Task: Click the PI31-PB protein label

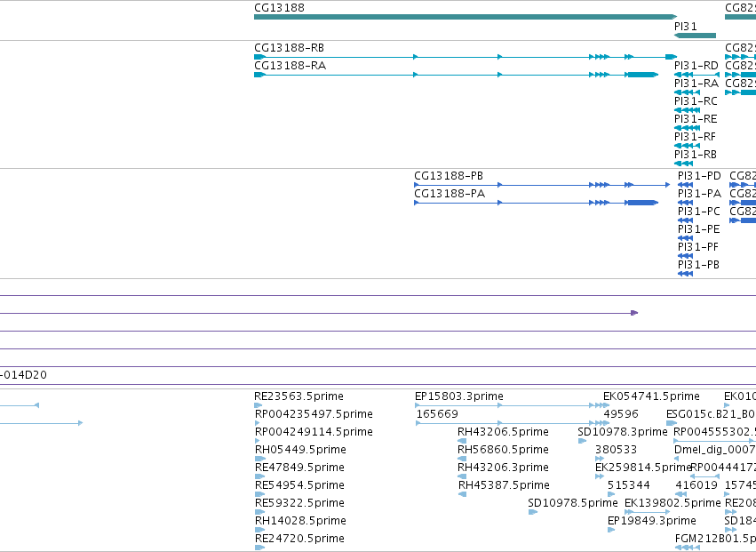Action: click(698, 265)
